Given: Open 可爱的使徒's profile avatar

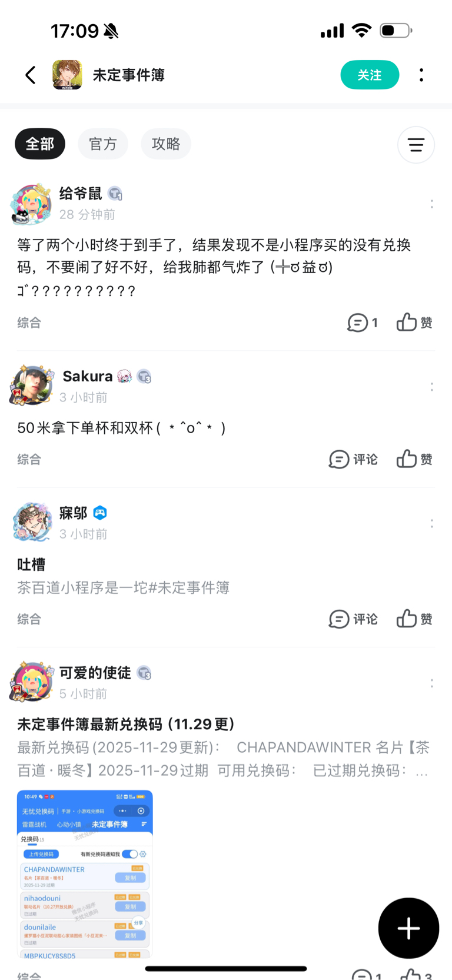Looking at the screenshot, I should [x=32, y=682].
